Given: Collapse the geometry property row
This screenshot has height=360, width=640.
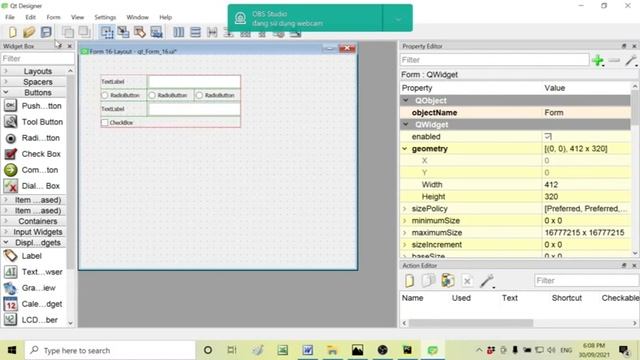Looking at the screenshot, I should [x=404, y=149].
